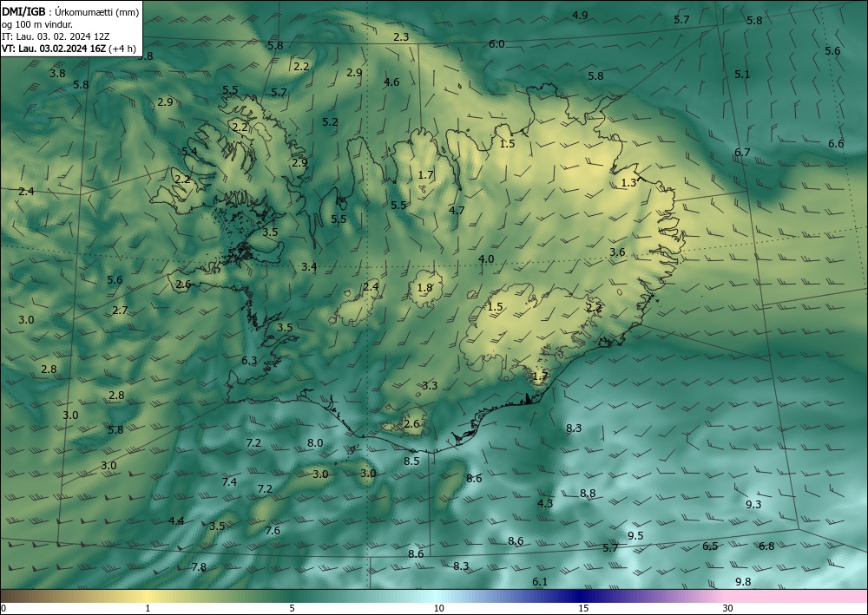Select the 'IT: Lau. 03. 02. 2024 12Z' line

pos(56,36)
